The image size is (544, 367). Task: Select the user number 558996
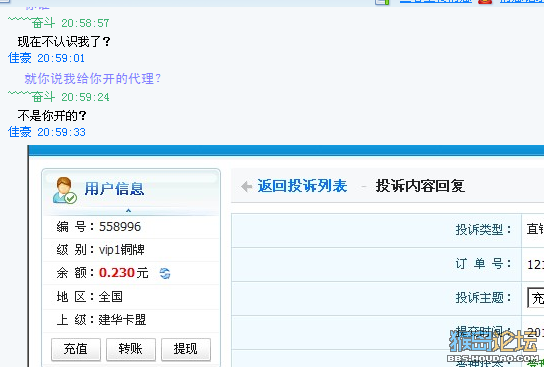pos(120,227)
